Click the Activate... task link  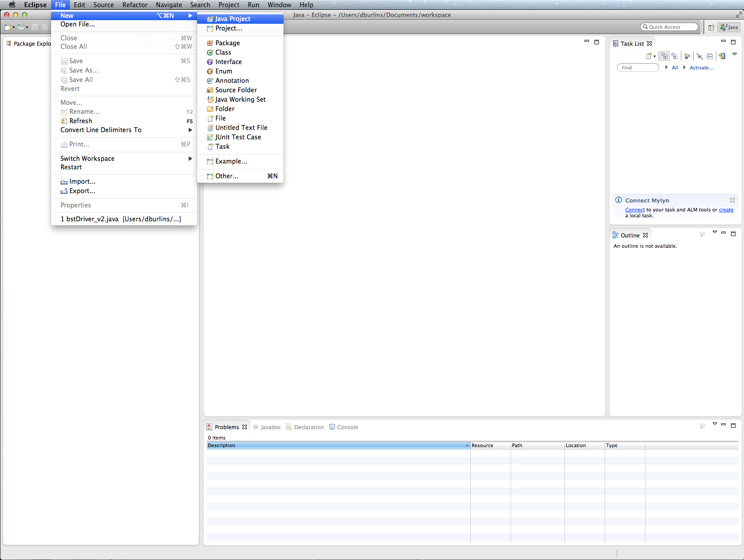[x=701, y=68]
